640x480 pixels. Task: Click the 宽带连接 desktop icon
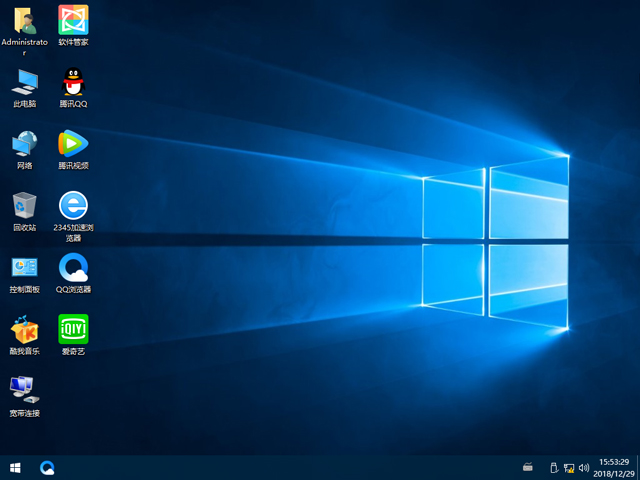[24, 389]
